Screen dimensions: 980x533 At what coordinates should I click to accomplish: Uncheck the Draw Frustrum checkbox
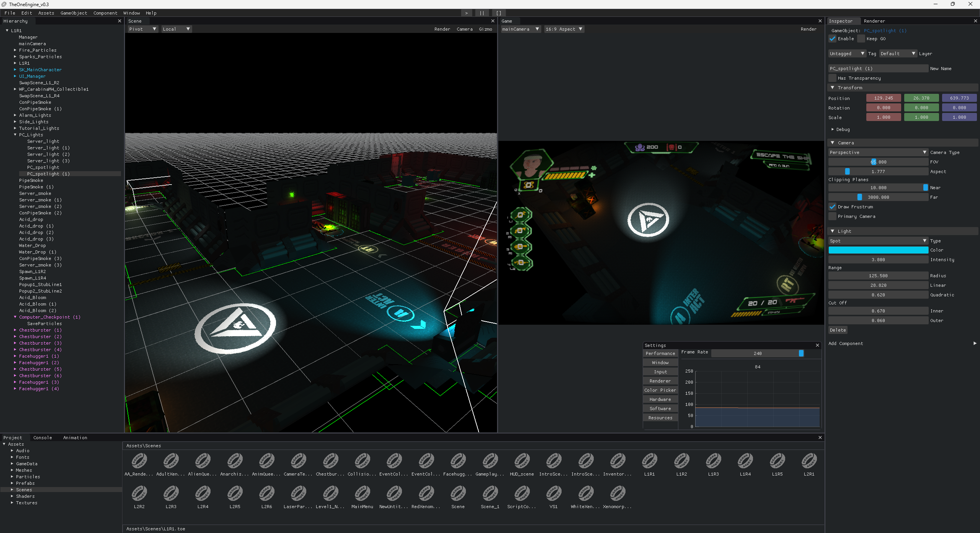[x=832, y=207]
